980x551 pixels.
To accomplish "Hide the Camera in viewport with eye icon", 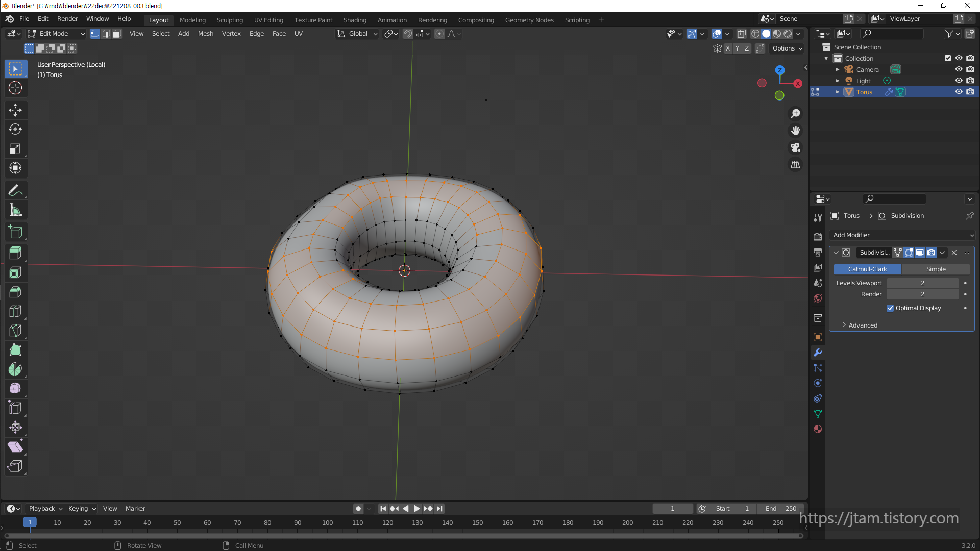I will [959, 69].
